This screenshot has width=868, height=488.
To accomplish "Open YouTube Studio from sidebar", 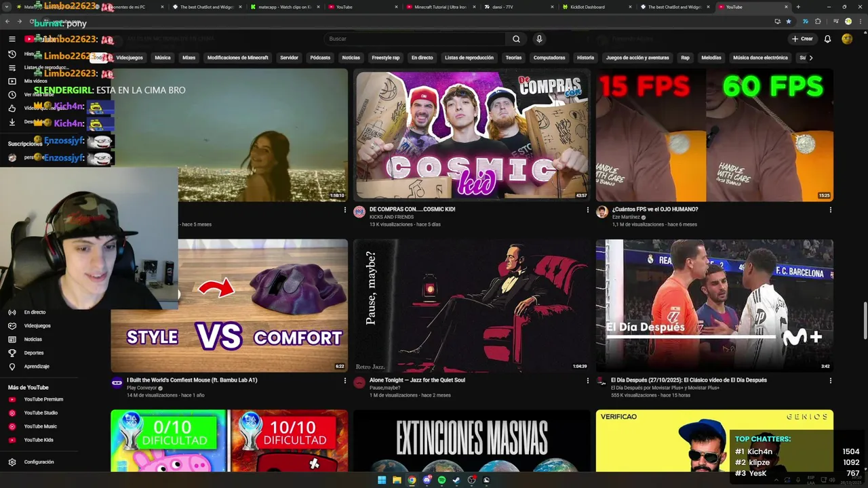I will click(x=41, y=413).
